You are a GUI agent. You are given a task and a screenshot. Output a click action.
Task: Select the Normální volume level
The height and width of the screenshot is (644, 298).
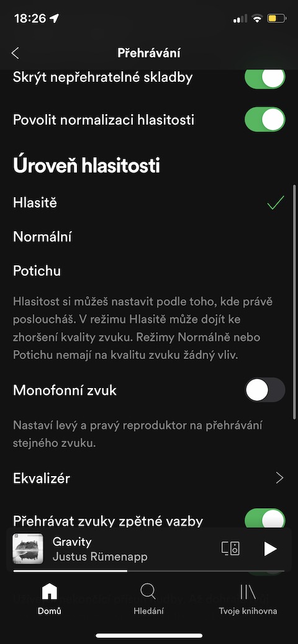pyautogui.click(x=42, y=237)
